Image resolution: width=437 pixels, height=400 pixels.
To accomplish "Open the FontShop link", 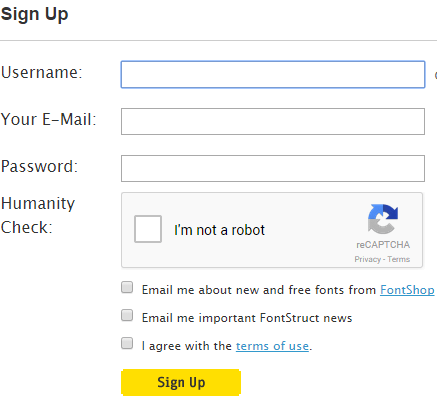I will click(x=407, y=290).
